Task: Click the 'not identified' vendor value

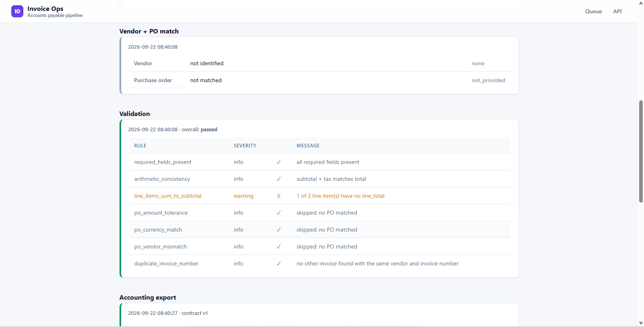Action: (x=207, y=63)
